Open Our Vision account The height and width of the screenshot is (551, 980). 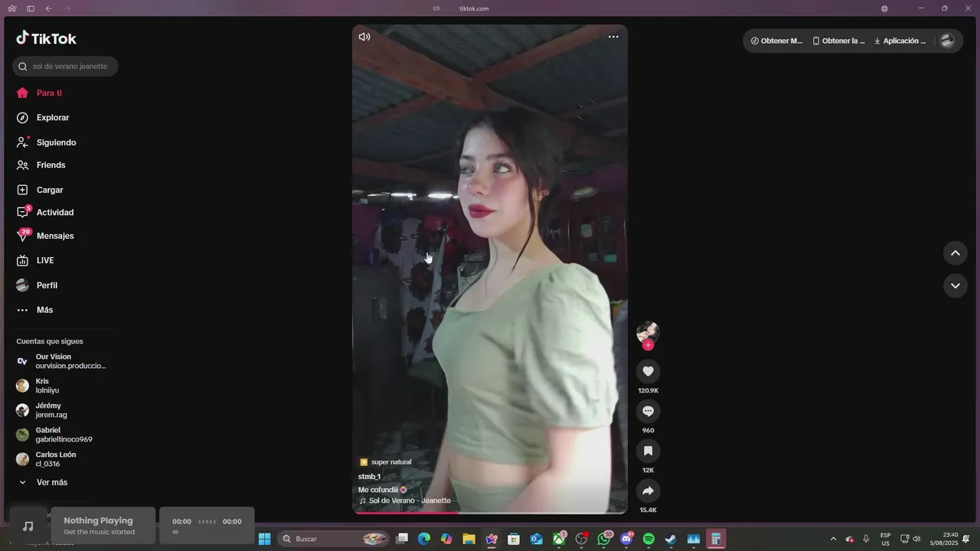(x=61, y=361)
